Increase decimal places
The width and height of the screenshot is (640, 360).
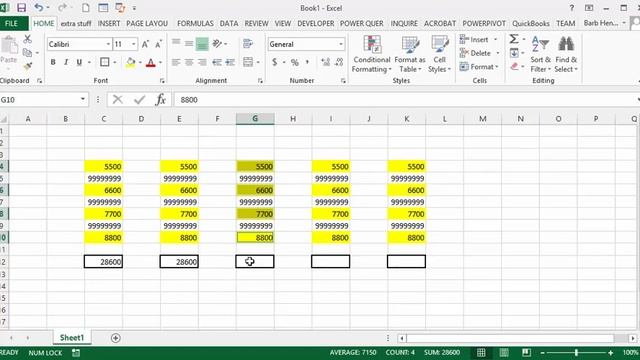325,62
